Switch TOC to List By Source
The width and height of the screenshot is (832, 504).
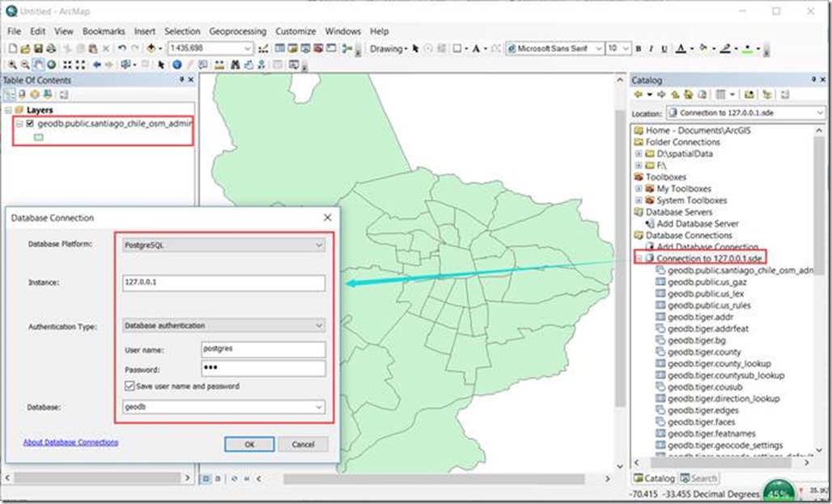23,95
